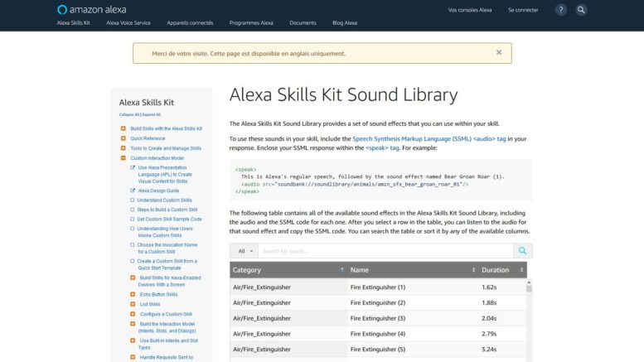Collapse the Custom Interaction Model section

point(123,158)
